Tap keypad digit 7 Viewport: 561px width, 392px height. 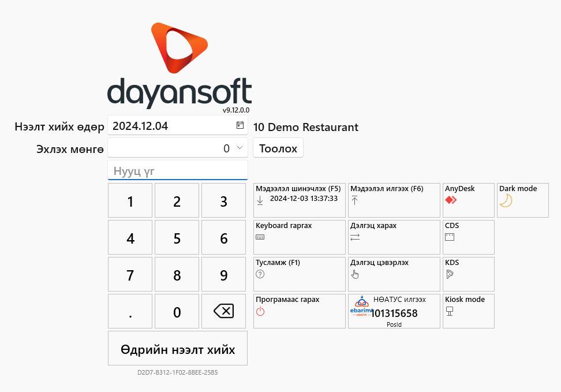130,274
